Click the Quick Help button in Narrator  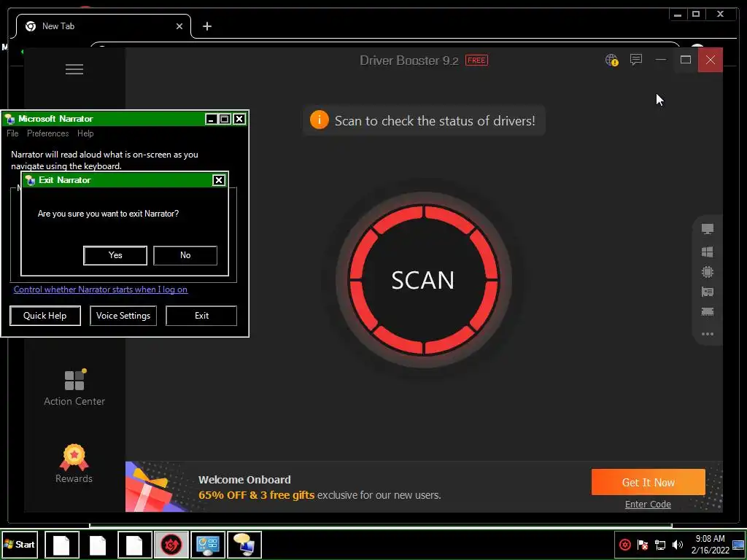44,316
